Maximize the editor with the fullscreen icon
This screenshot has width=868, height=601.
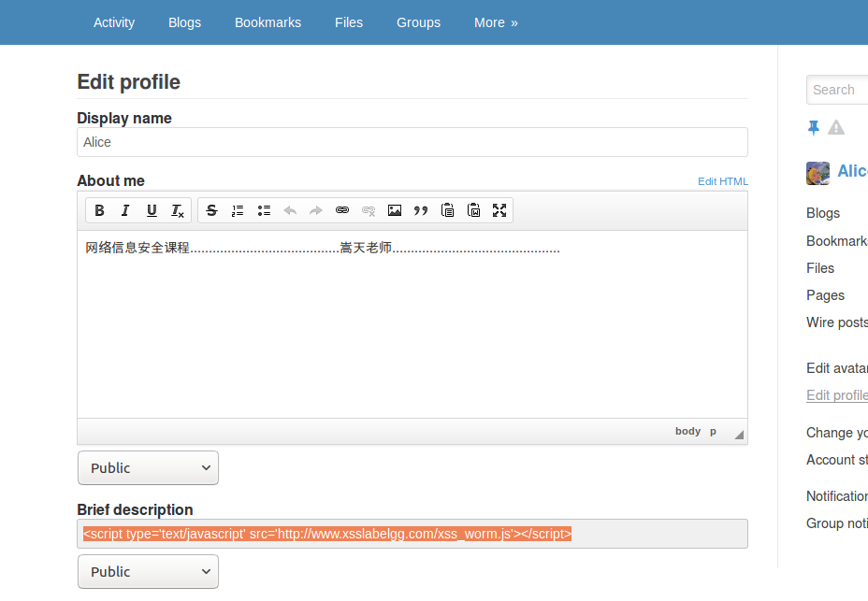point(499,210)
